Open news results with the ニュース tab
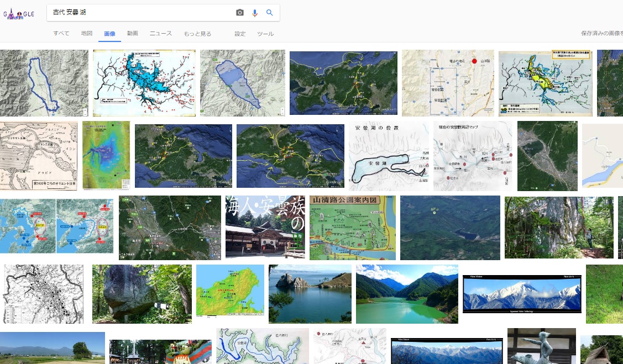Screen dimensions: 623x364 click(160, 33)
